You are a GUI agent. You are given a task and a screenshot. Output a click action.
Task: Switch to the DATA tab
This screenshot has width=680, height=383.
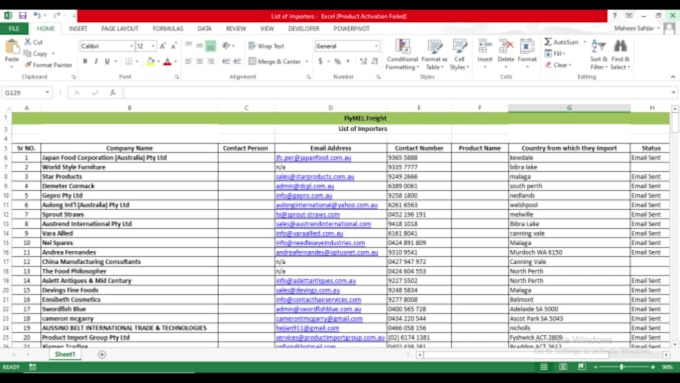[x=204, y=28]
